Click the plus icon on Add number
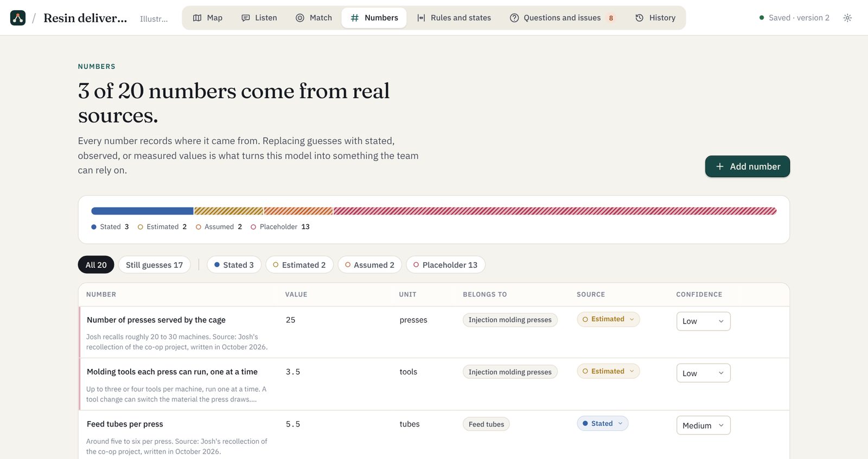The width and height of the screenshot is (868, 459). point(720,166)
